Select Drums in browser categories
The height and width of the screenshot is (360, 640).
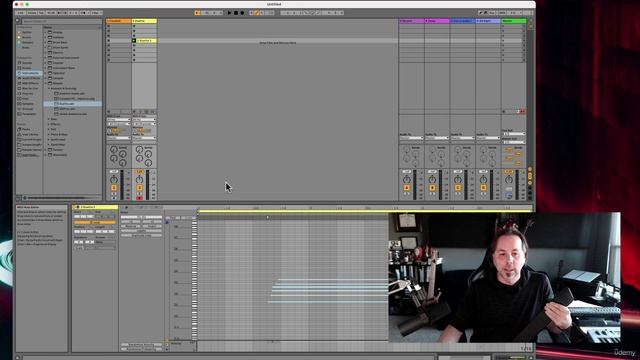coord(26,68)
